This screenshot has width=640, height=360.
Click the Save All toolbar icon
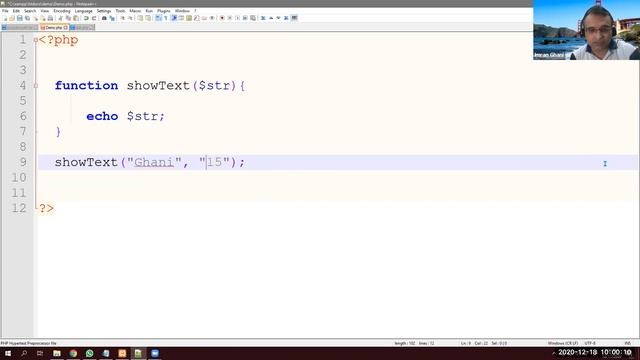click(x=27, y=18)
